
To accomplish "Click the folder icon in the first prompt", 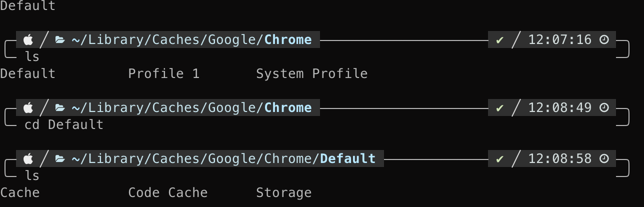I will (x=60, y=39).
